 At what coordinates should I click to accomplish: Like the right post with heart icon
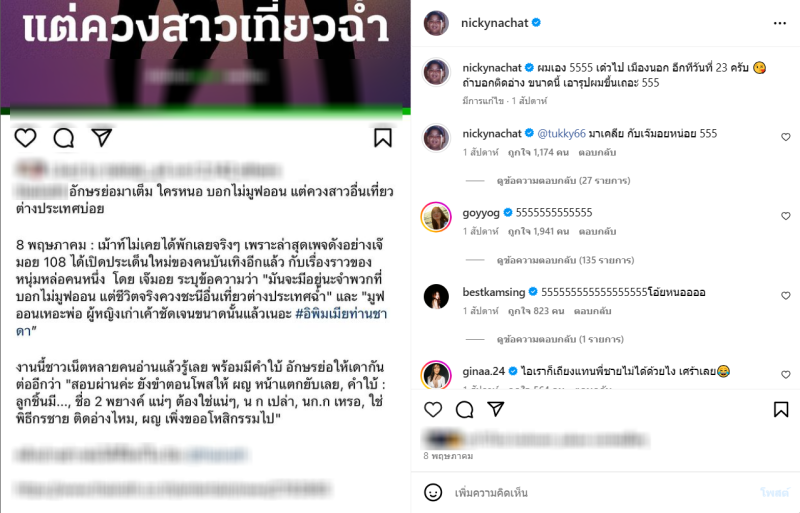pos(433,409)
